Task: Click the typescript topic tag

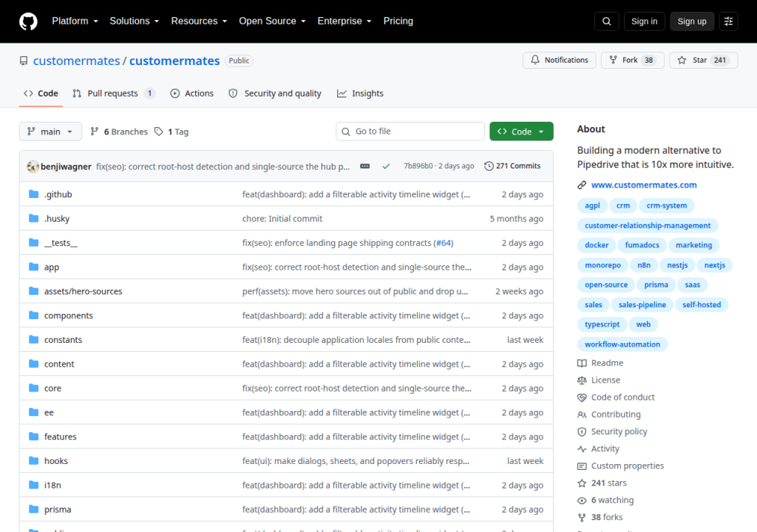Action: [602, 324]
